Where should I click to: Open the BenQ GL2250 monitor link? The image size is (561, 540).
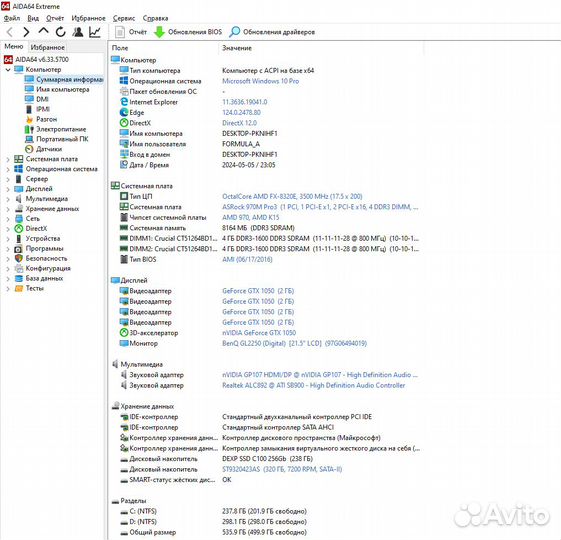[x=294, y=344]
